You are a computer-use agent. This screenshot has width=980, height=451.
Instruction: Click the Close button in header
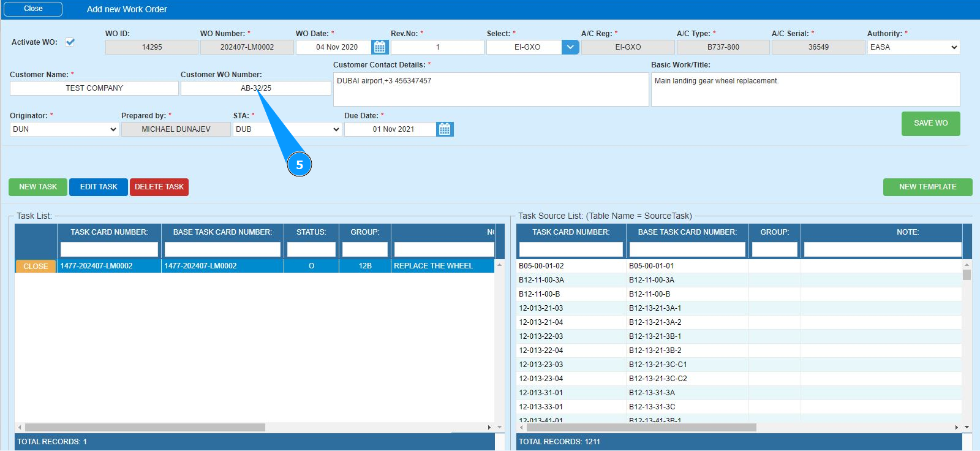click(x=33, y=9)
